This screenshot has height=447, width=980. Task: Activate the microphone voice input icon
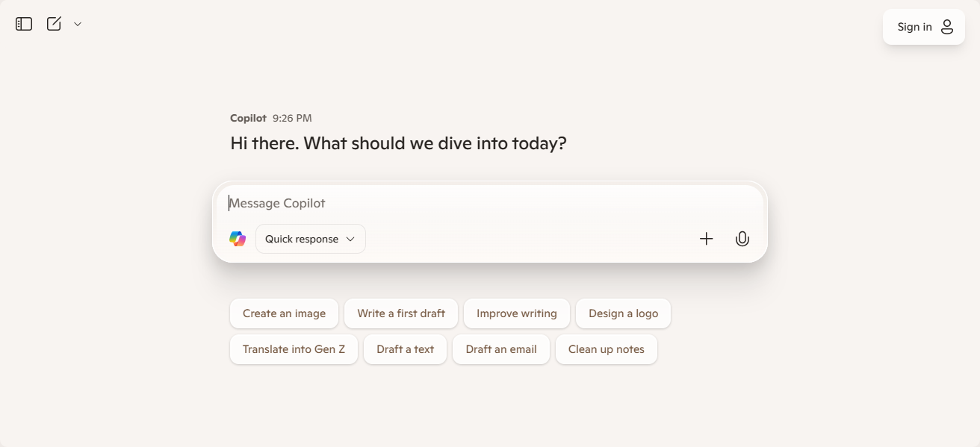point(742,239)
